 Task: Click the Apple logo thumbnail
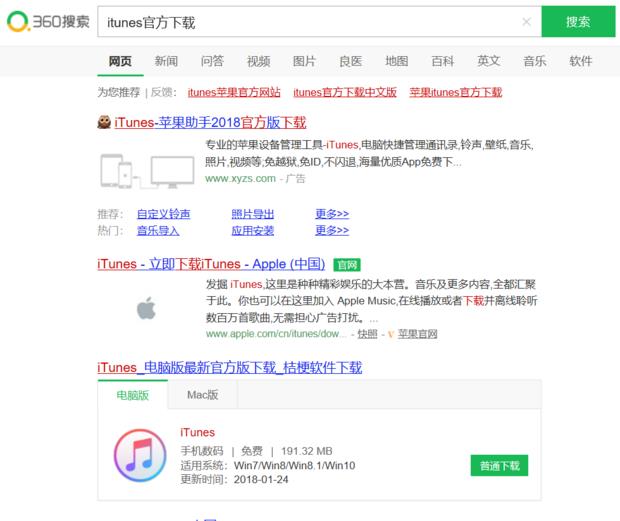click(x=146, y=308)
